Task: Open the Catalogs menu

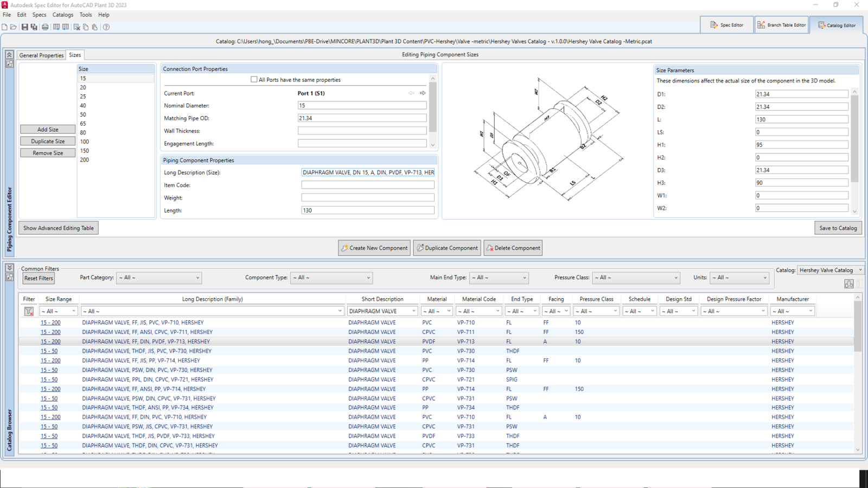Action: (63, 15)
